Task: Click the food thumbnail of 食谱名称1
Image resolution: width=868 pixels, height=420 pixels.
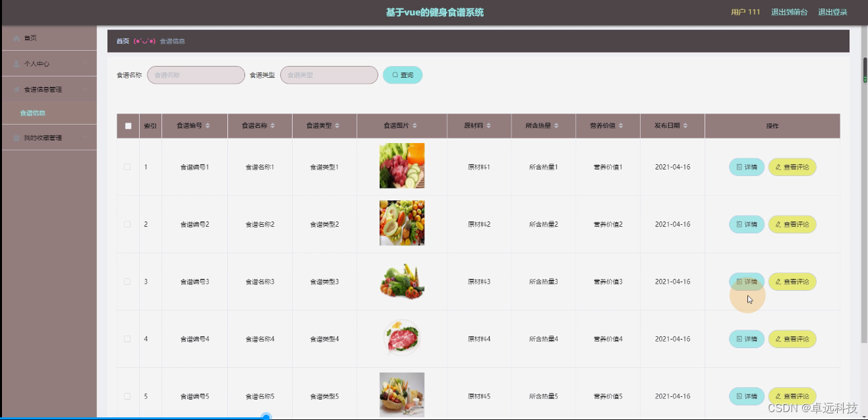Action: pos(401,165)
